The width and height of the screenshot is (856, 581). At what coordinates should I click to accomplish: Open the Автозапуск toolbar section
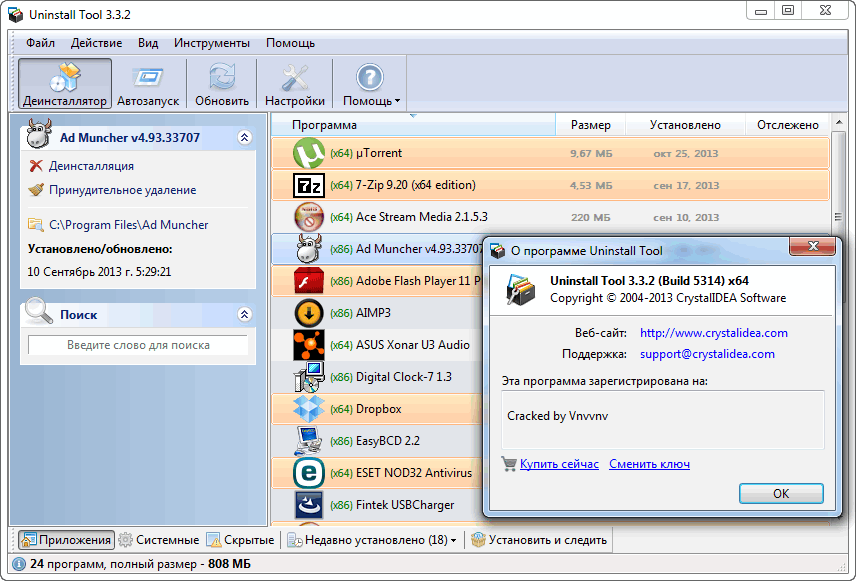click(148, 84)
